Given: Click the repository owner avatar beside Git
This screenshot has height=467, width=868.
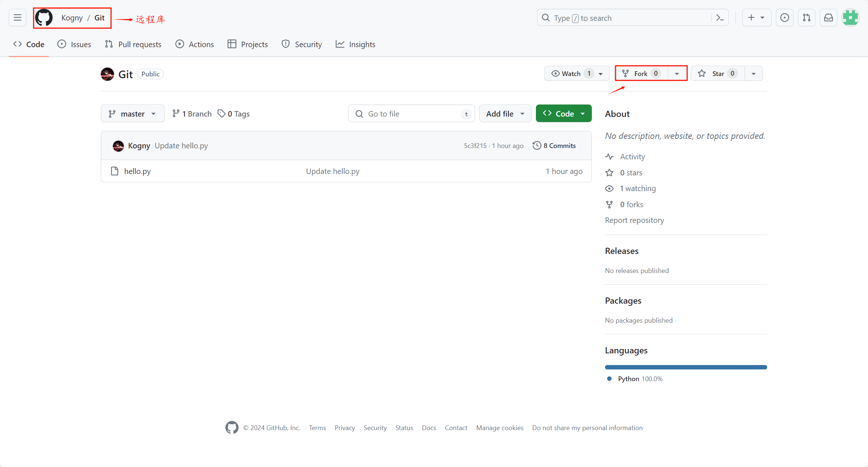Looking at the screenshot, I should pyautogui.click(x=107, y=74).
